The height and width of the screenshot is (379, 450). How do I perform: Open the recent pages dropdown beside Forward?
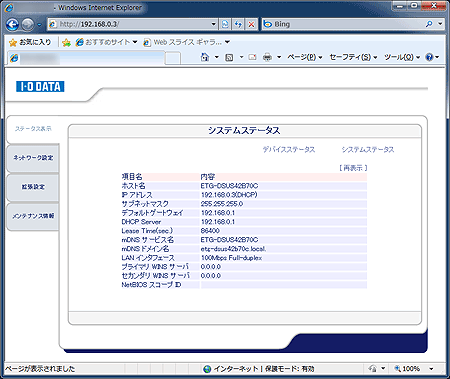39,25
